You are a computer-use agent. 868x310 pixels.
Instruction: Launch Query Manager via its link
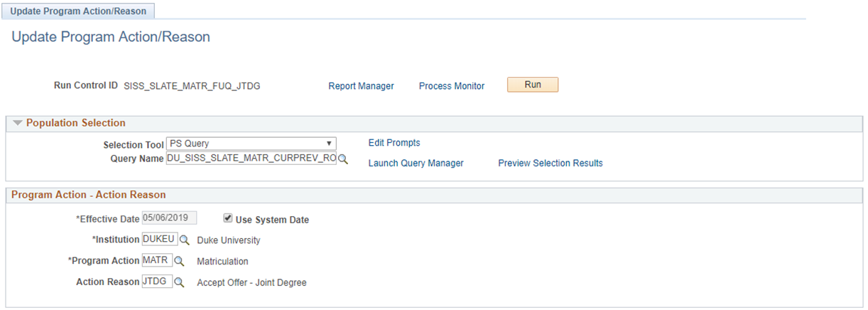(416, 164)
